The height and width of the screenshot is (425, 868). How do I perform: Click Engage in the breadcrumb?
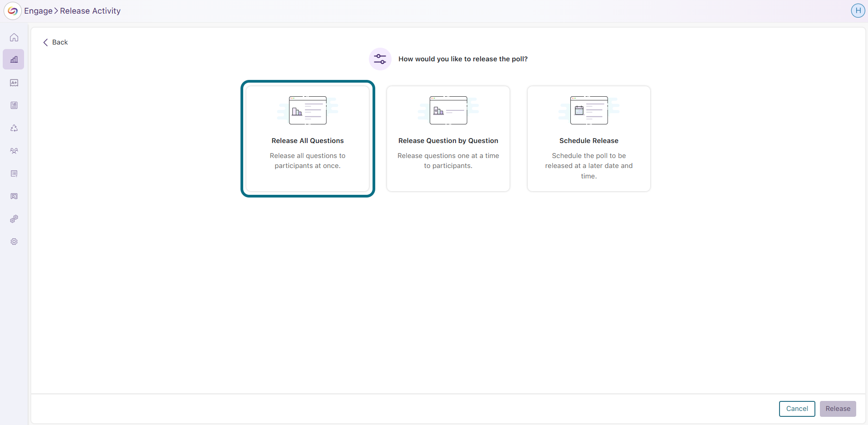coord(38,11)
